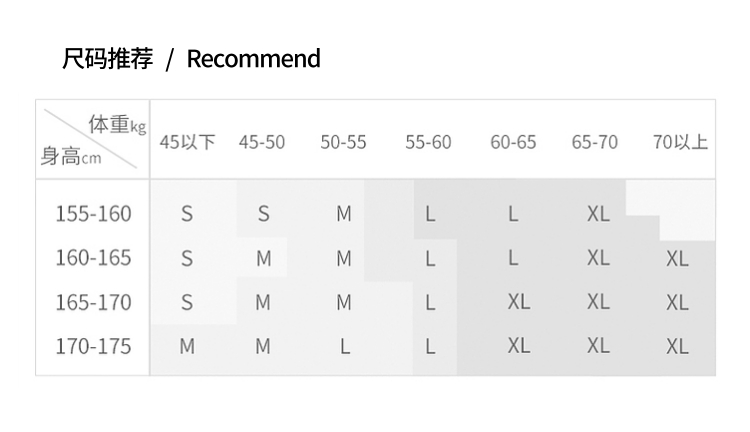Click the XL cell for 165-170 height, 60-65 weight
This screenshot has height=432, width=750.
pos(518,302)
